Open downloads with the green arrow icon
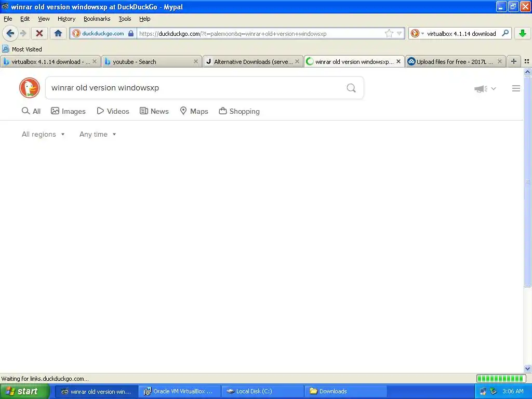Screen dimensions: 532x399 click(523, 33)
